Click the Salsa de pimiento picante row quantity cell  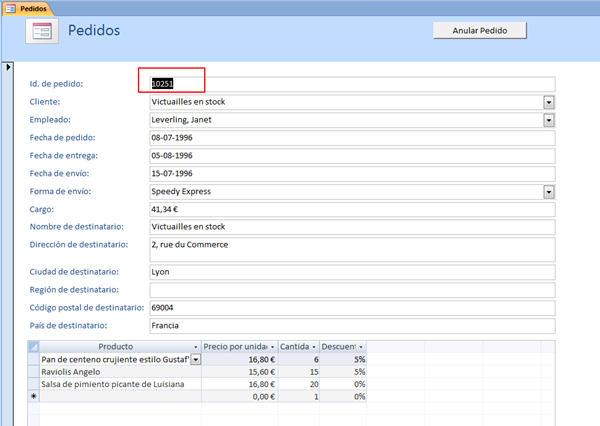[x=299, y=383]
